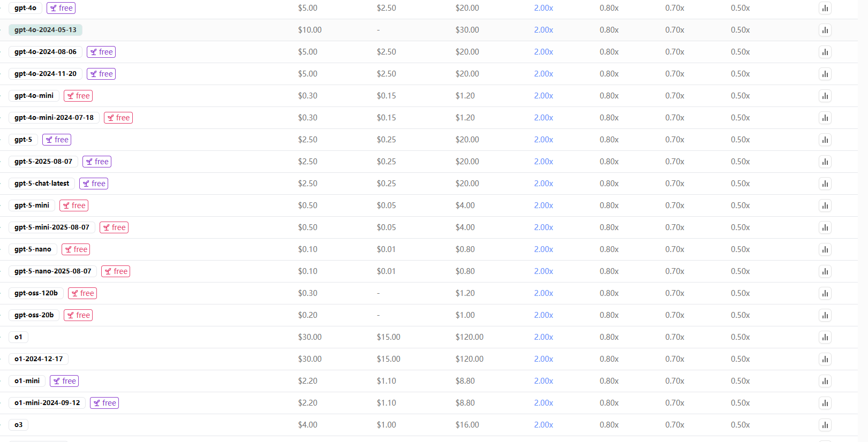Click the chart icon in the gpt-5-nano row
Image resolution: width=868 pixels, height=442 pixels.
pos(825,249)
